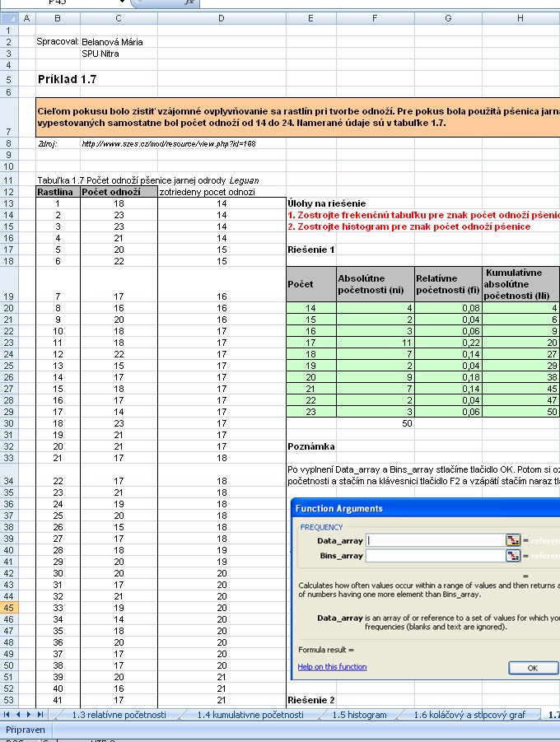Click inside the Bins_array input field
560x742 pixels.
436,556
